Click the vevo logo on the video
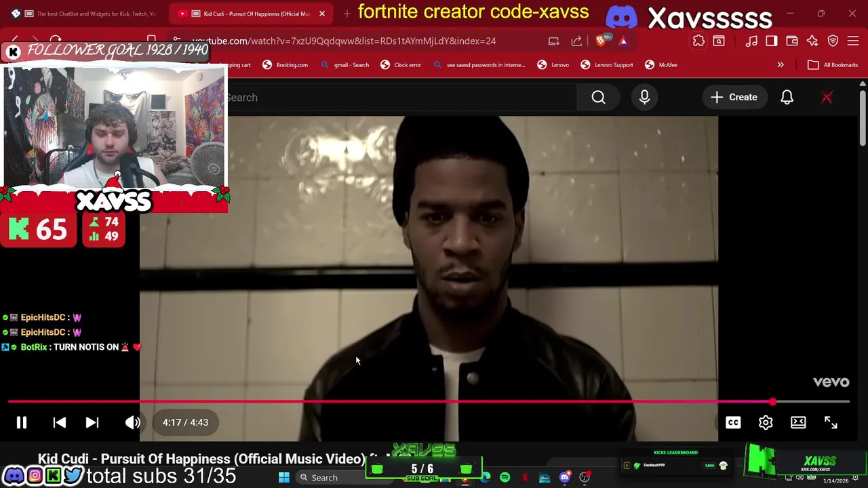868x488 pixels. pyautogui.click(x=831, y=382)
